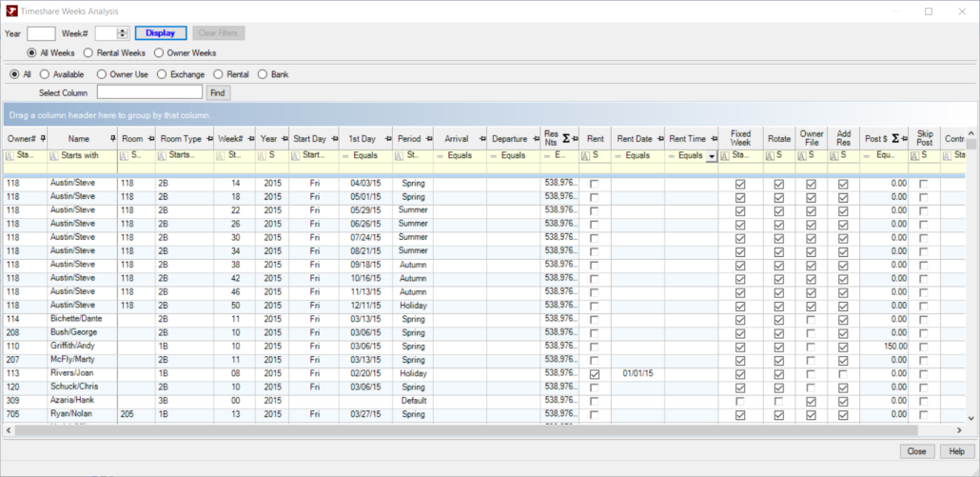
Task: Sort by the Rotate column header
Action: coord(778,138)
